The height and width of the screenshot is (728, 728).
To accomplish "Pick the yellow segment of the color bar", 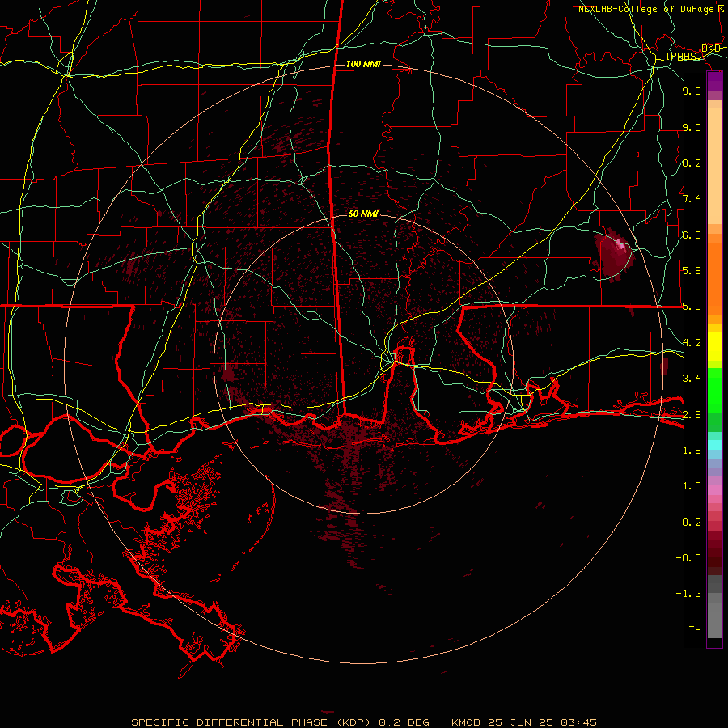I will click(x=714, y=346).
